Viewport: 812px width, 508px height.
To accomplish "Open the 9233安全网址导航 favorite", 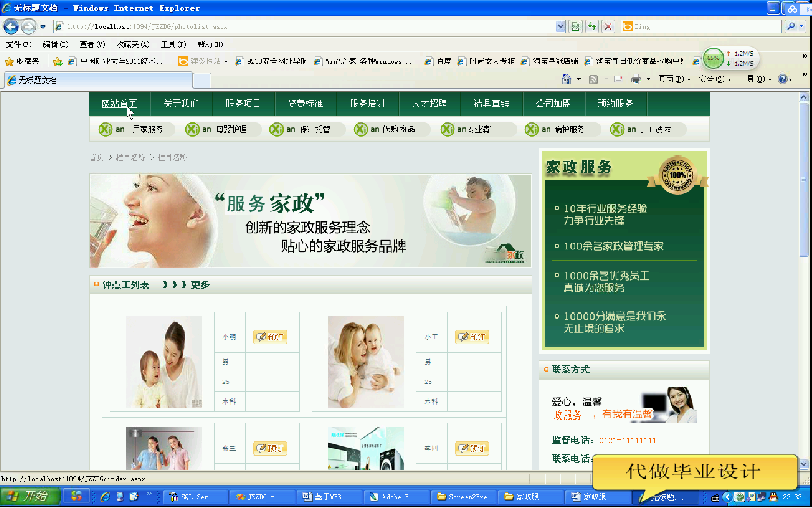I will [x=272, y=61].
